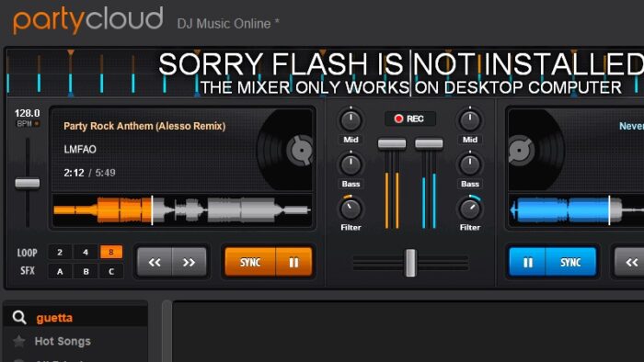Click the guetta search field
The height and width of the screenshot is (362, 644).
[75, 318]
